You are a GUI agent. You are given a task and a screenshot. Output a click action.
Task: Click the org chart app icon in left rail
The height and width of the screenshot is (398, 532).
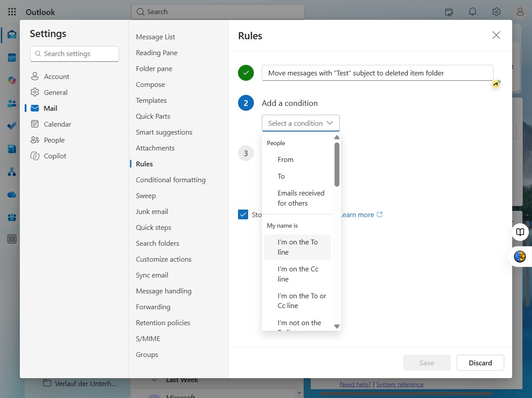pos(12,172)
